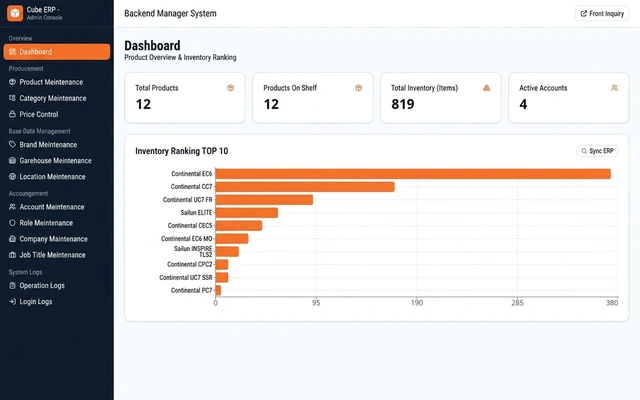View Login Logs
This screenshot has width=640, height=400.
click(x=57, y=302)
